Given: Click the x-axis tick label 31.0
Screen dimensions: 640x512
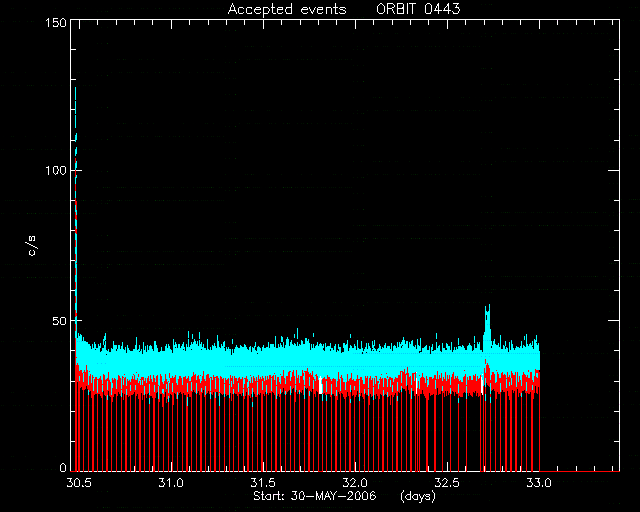Looking at the screenshot, I should point(171,483).
